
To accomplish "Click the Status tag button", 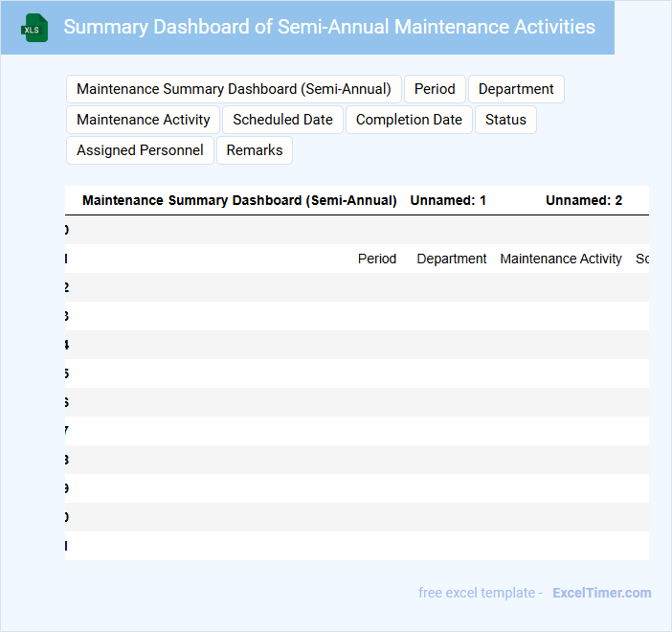I will [505, 120].
